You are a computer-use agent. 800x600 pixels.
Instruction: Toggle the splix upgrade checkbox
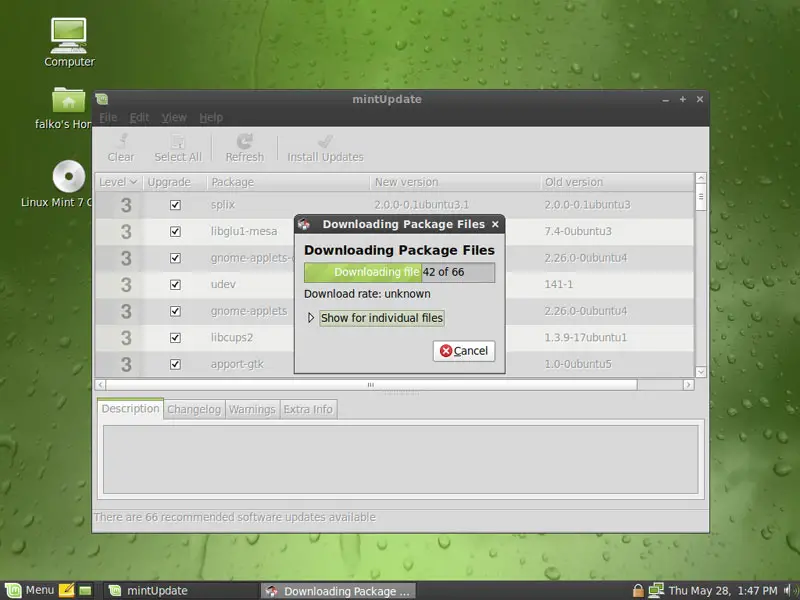click(x=175, y=205)
